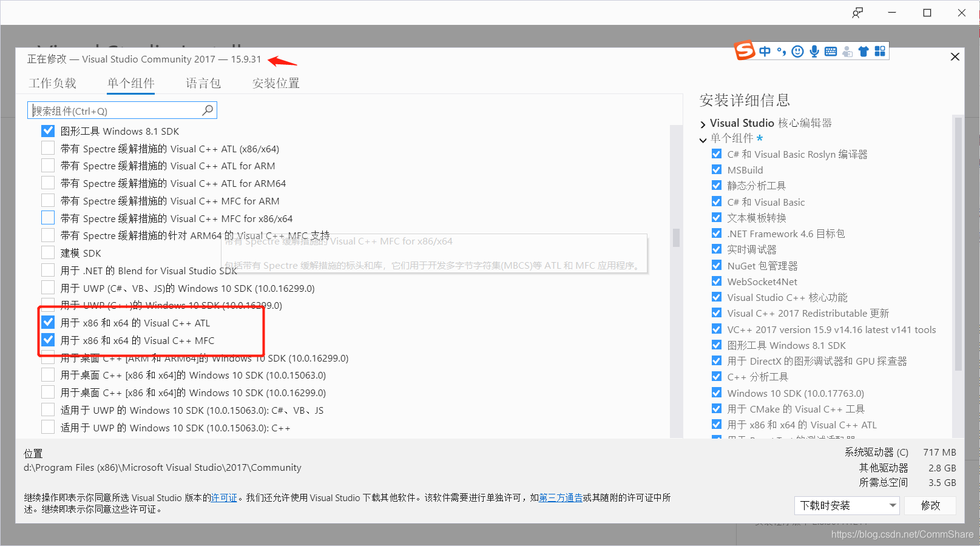
Task: Check 用于桌面 C++ [x86 和 x64] Windows 10 SDK (10.0.16299.0)
Action: 48,392
